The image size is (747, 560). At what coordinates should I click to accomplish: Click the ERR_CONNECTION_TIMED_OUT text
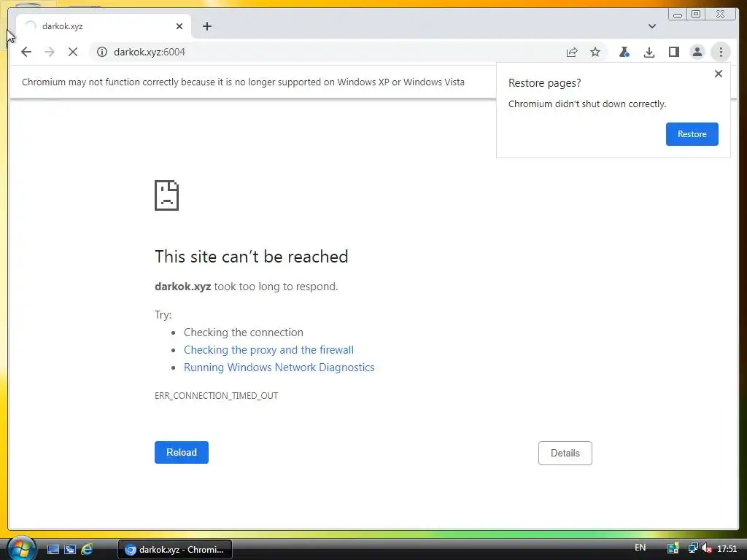pyautogui.click(x=216, y=395)
